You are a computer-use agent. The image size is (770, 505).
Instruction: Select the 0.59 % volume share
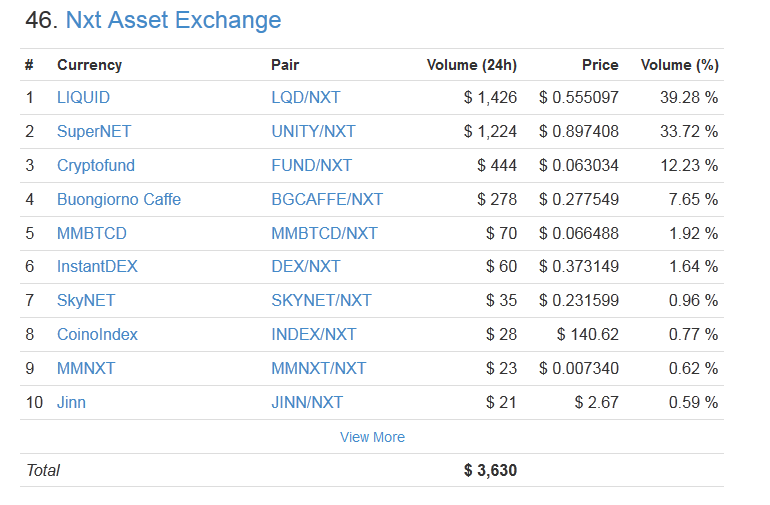coord(693,402)
